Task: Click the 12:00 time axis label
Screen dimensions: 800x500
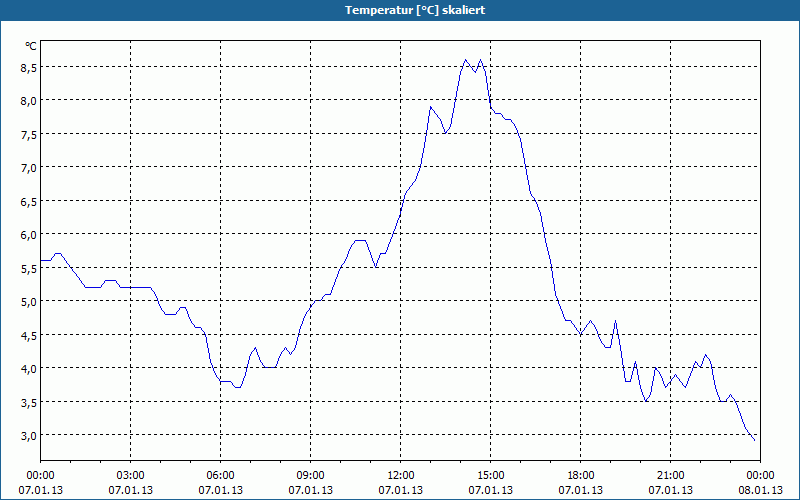Action: point(401,476)
